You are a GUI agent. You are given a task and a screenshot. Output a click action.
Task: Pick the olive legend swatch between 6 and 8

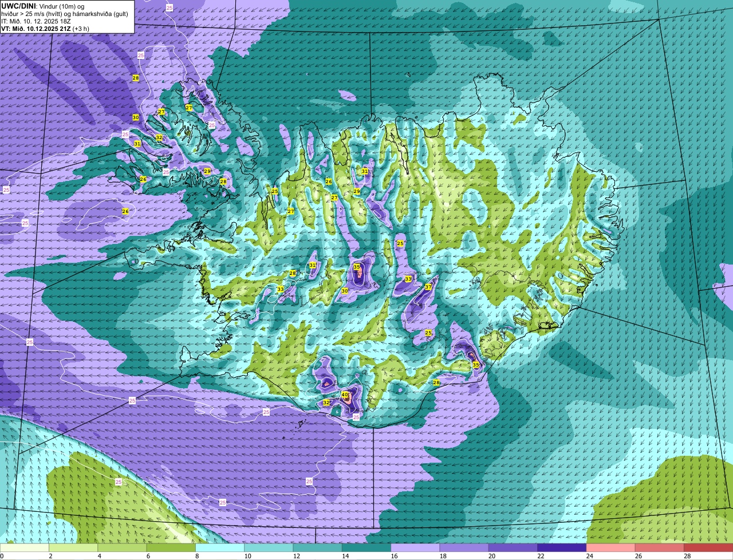pyautogui.click(x=171, y=547)
